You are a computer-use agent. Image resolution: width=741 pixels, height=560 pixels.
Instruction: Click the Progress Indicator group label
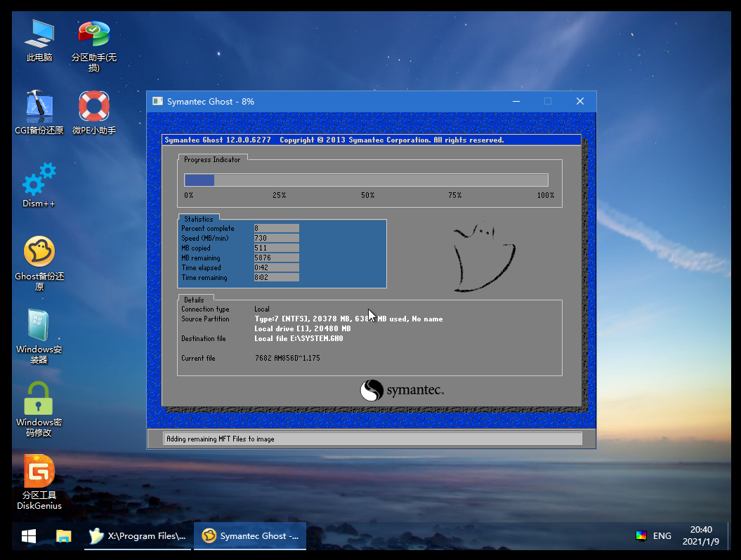click(212, 159)
